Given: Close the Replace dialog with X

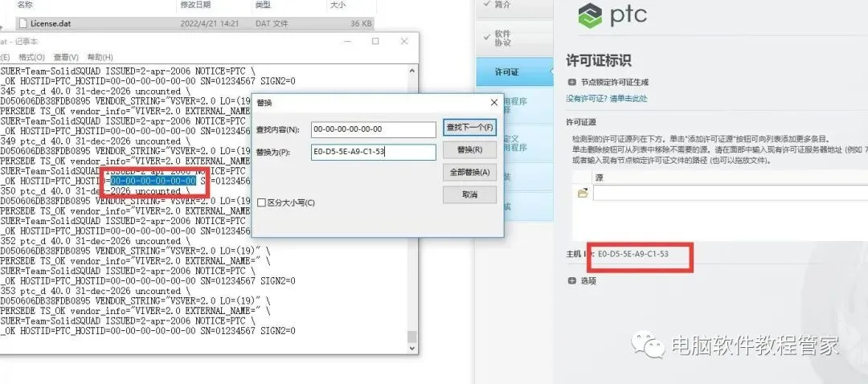Looking at the screenshot, I should 493,103.
